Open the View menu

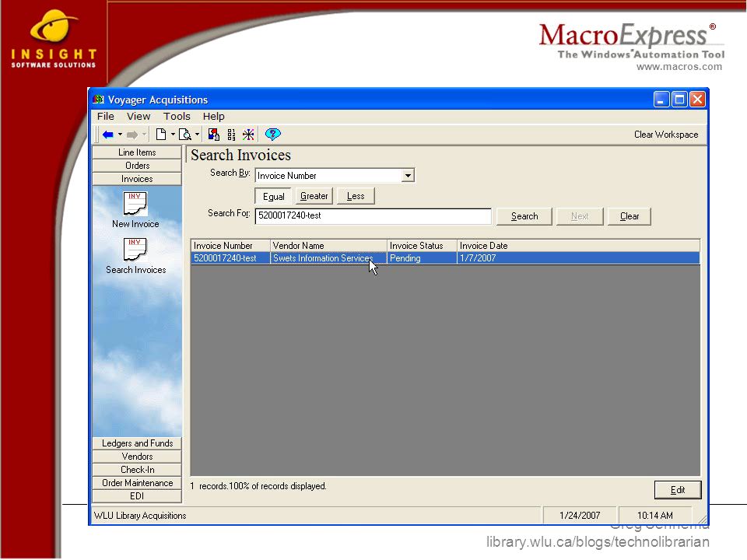(139, 116)
